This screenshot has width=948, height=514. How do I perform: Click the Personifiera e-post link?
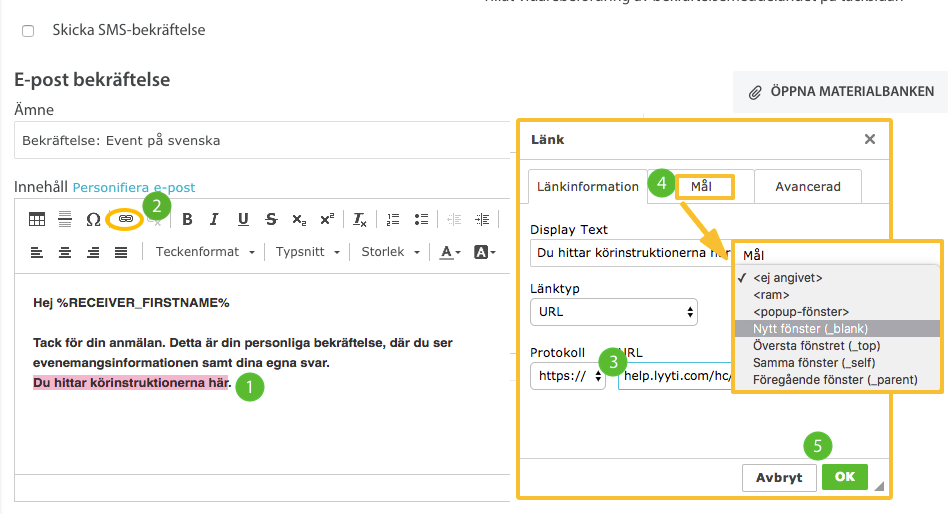pos(134,187)
